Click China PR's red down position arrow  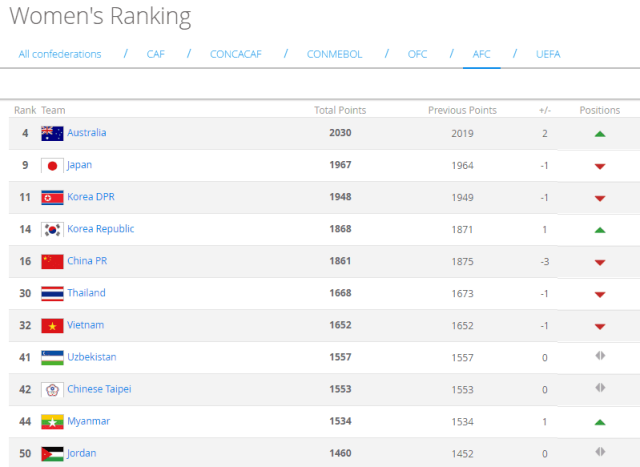point(600,262)
